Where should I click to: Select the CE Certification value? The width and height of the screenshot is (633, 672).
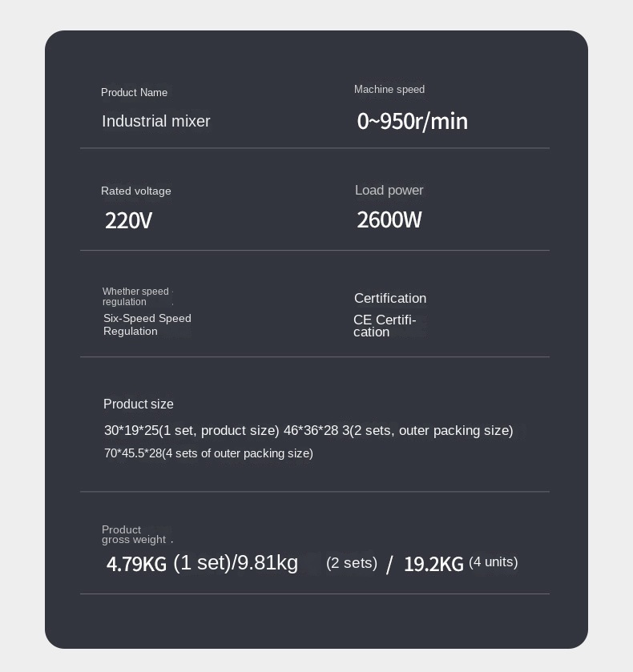coord(385,326)
